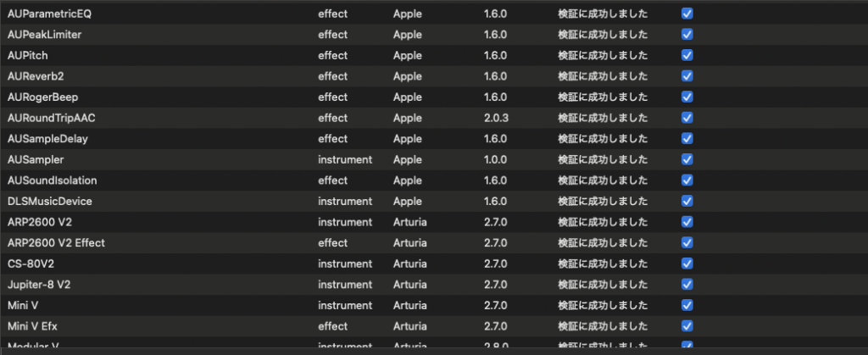Toggle the AUSoundIsolation checkbox
The image size is (868, 355).
pos(687,180)
